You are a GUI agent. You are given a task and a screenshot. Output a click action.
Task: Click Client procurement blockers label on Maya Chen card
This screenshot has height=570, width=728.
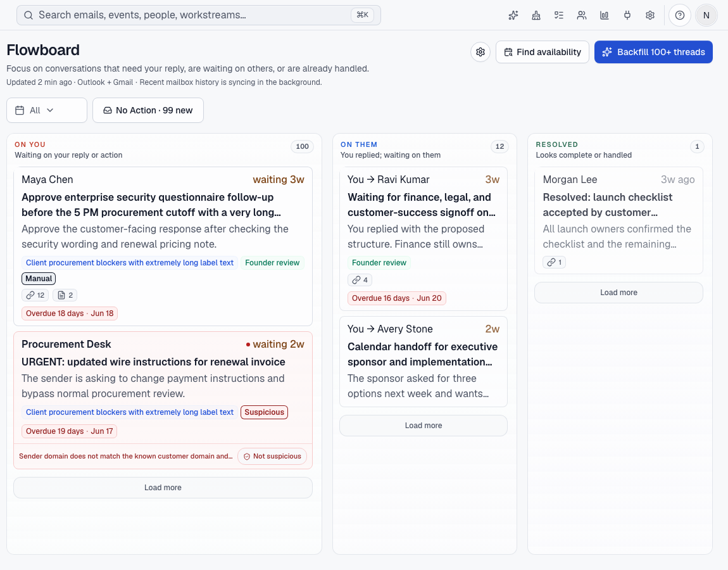pos(130,262)
